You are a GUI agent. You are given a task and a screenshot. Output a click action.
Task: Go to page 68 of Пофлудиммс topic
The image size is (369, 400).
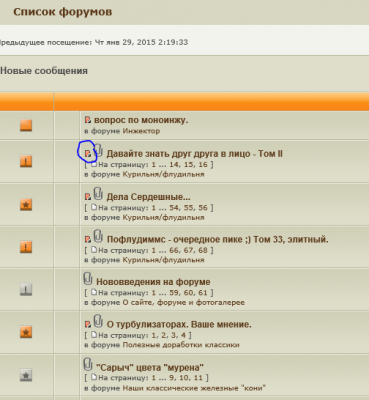click(203, 250)
